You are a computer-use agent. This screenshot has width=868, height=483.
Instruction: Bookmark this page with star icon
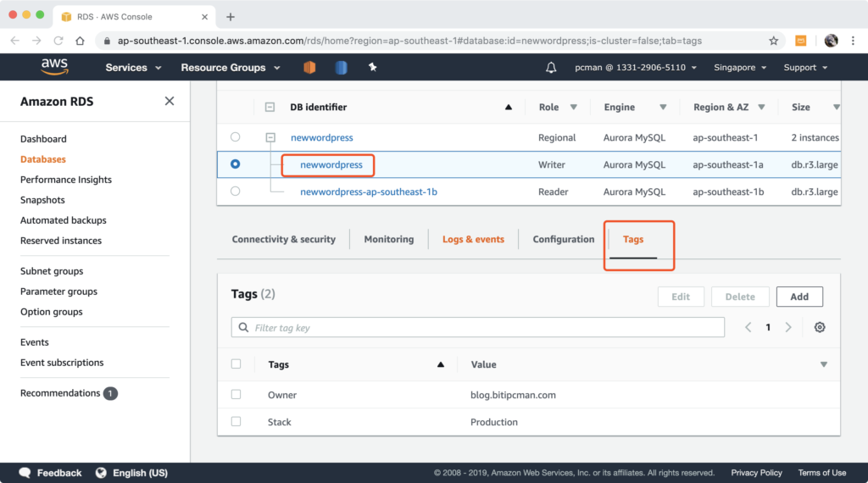coord(773,41)
